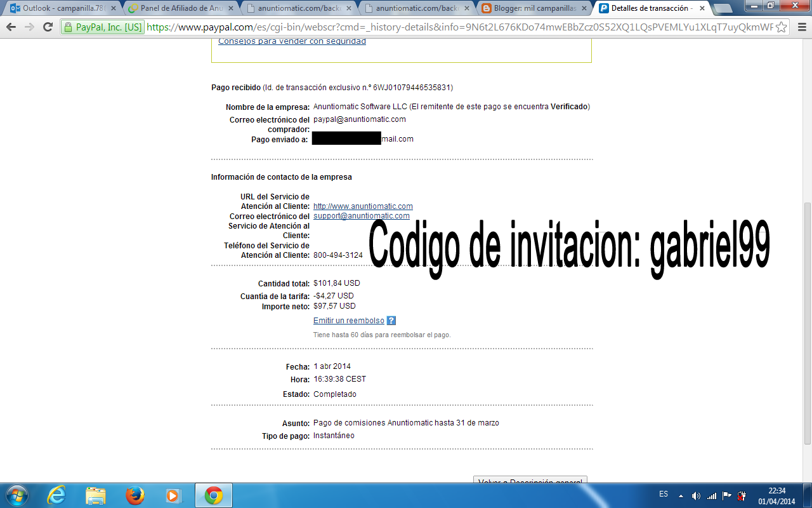The height and width of the screenshot is (508, 812).
Task: Click the status value Completado
Action: click(335, 394)
